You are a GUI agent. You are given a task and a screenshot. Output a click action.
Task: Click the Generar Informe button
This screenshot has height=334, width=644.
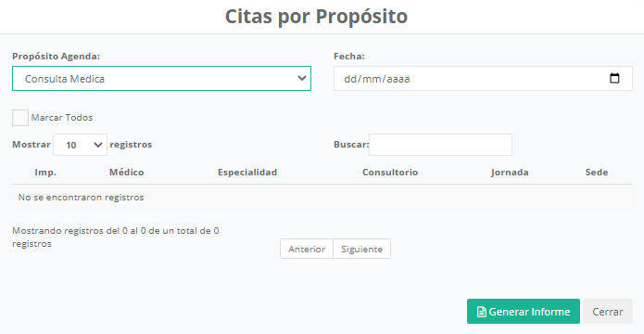tap(524, 312)
